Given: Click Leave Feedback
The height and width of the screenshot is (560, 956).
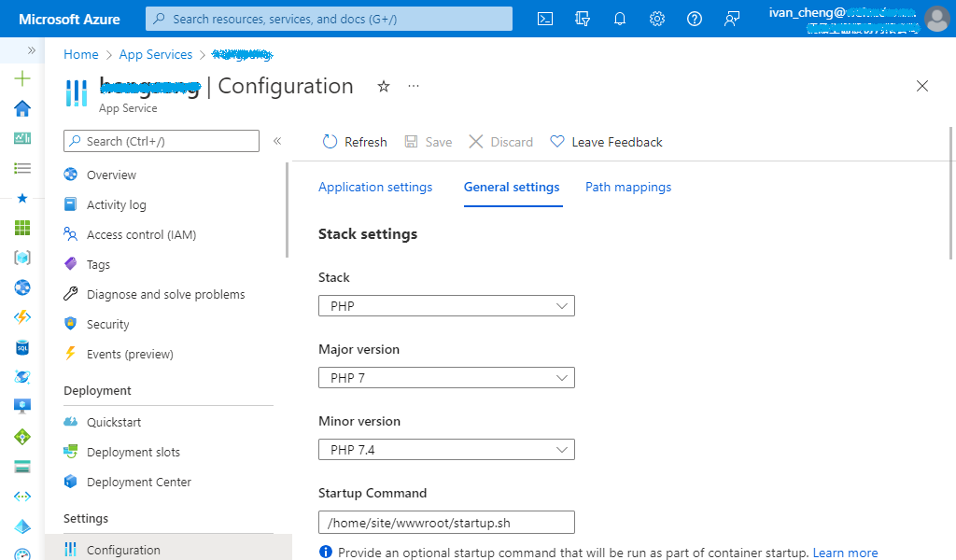Looking at the screenshot, I should tap(606, 141).
